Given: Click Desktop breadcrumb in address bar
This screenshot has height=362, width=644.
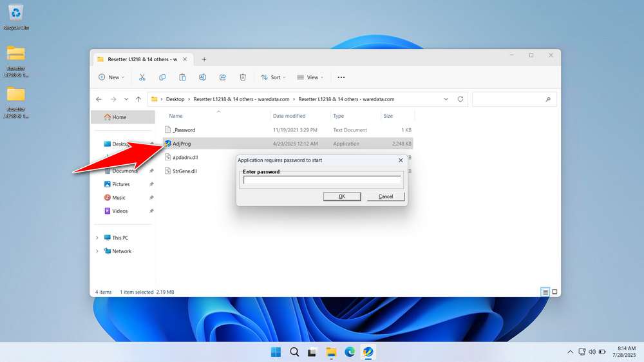Looking at the screenshot, I should click(175, 99).
